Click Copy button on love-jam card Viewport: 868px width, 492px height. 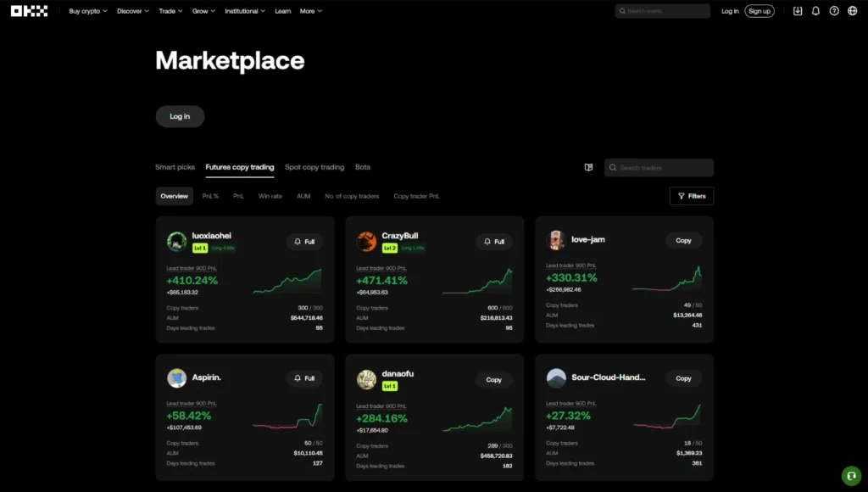683,241
